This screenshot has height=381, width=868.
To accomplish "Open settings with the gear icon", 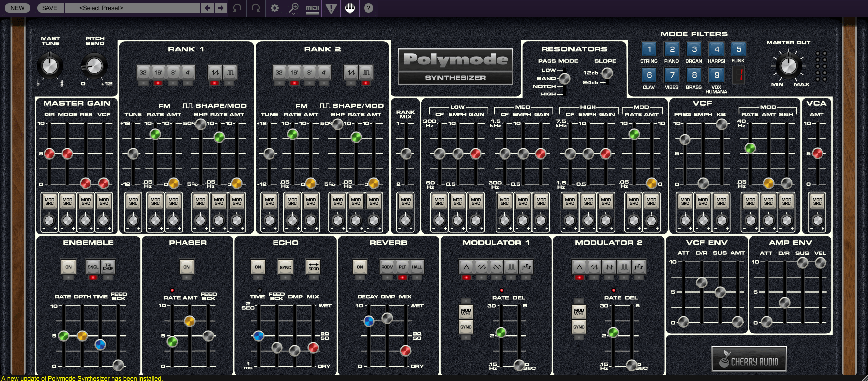I will (x=275, y=8).
